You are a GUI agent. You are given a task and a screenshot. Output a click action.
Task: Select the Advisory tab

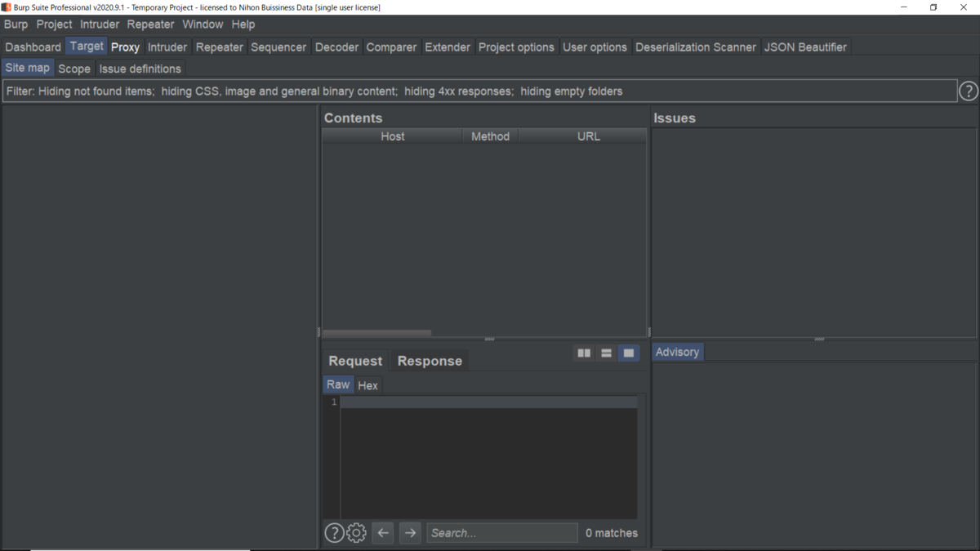pyautogui.click(x=677, y=352)
